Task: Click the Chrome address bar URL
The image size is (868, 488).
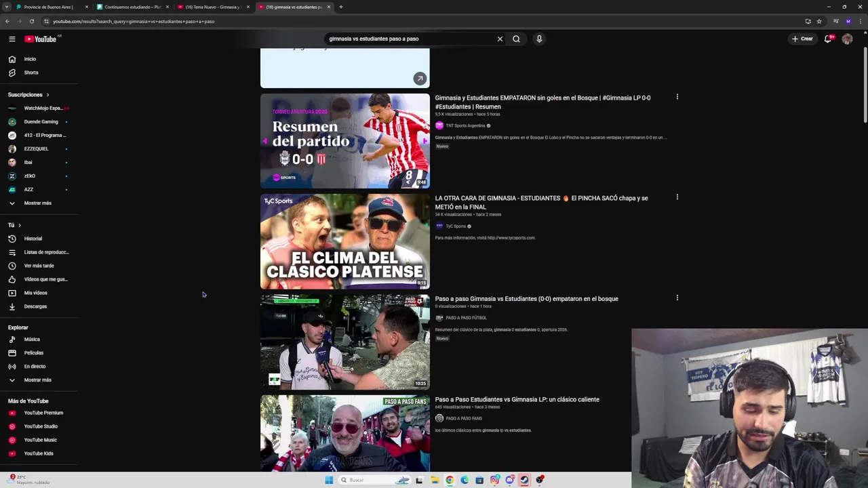Action: [134, 21]
